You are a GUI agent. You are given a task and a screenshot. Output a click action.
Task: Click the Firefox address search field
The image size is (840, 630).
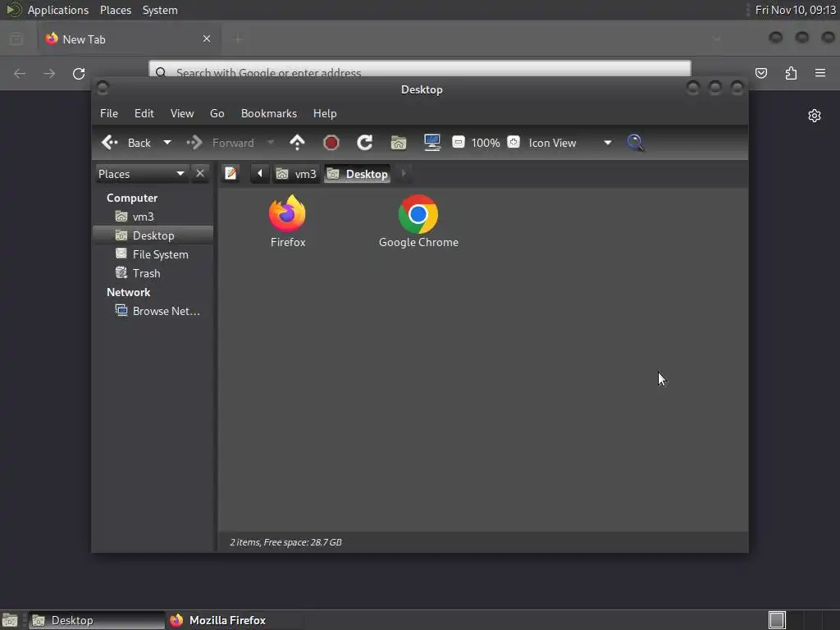420,71
